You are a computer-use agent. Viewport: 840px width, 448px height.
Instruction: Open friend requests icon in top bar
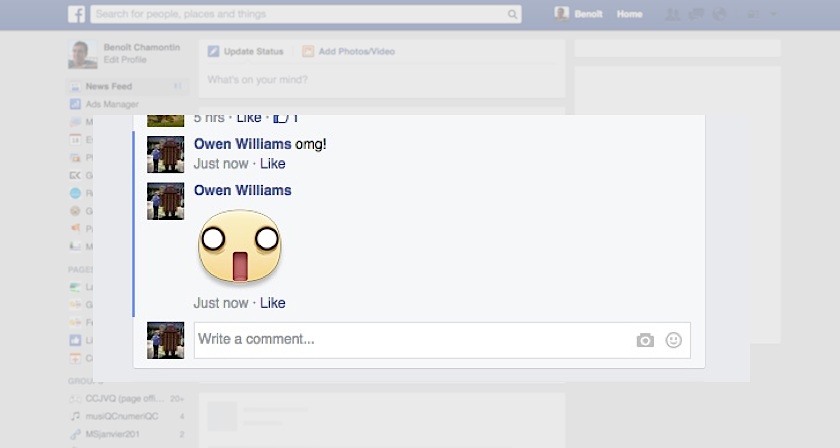(672, 14)
